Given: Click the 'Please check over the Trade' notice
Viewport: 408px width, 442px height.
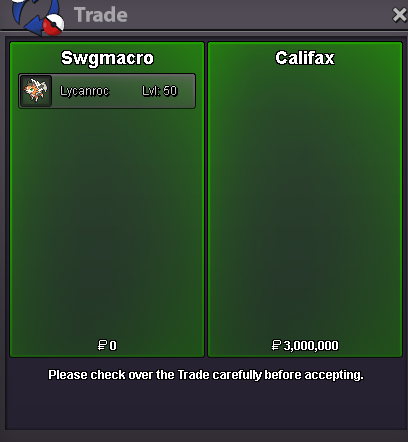Looking at the screenshot, I should tap(206, 375).
